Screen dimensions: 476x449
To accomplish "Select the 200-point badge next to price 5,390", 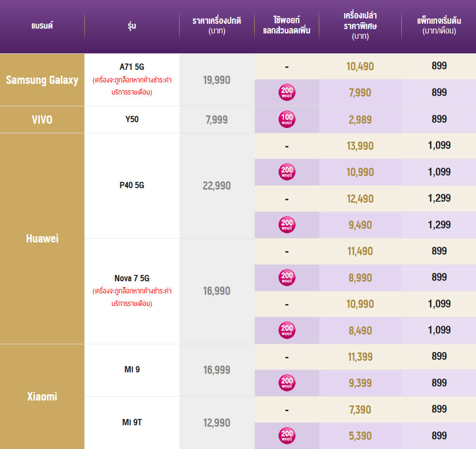I will tap(287, 435).
